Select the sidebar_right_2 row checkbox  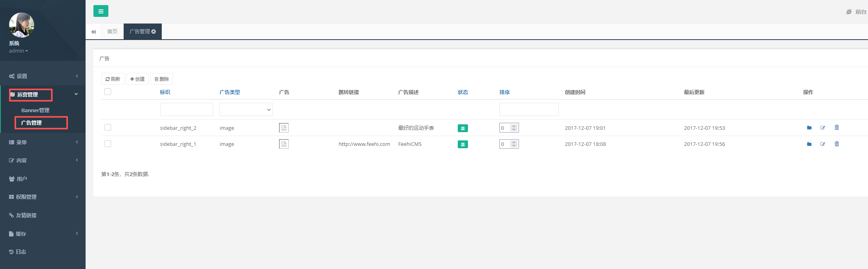tap(108, 127)
